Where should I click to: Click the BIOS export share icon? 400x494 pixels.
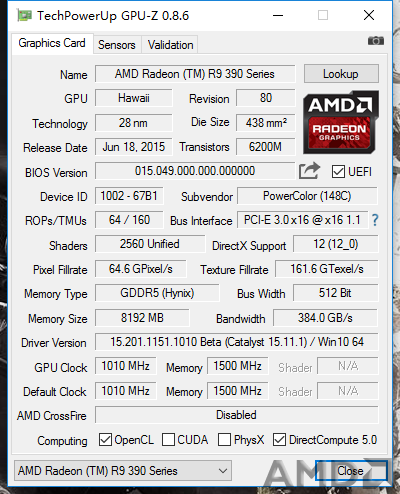(309, 171)
